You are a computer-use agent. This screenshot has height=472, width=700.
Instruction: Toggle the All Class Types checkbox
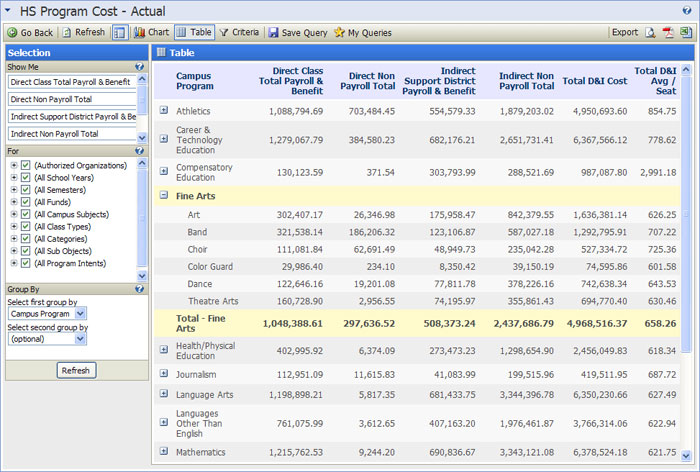pos(25,226)
